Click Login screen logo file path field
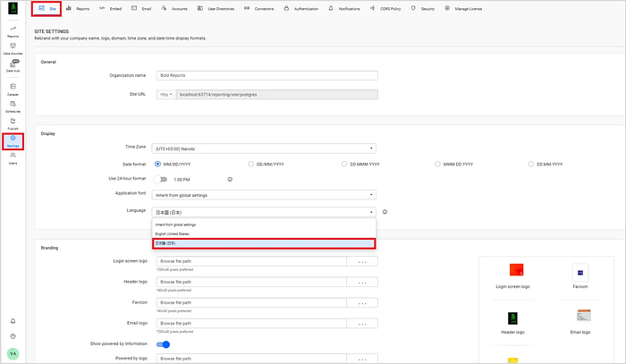Viewport: 626px width, 364px height. click(251, 261)
